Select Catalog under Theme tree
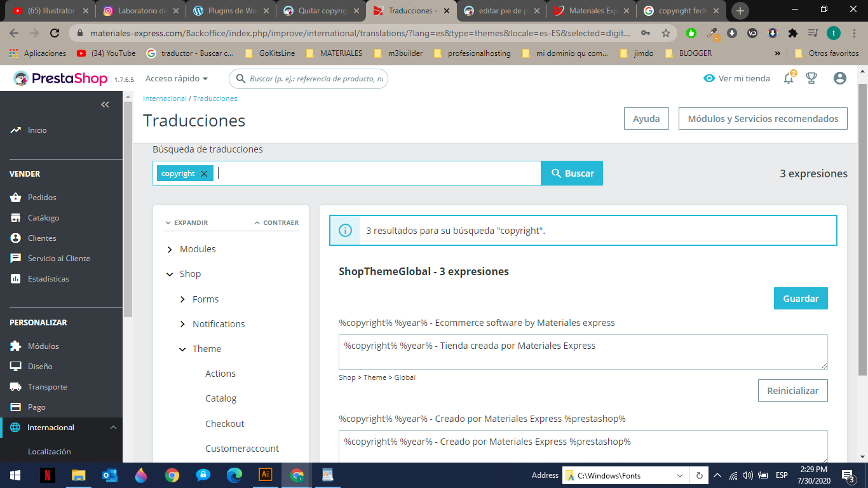Viewport: 868px width, 488px height. pos(220,398)
